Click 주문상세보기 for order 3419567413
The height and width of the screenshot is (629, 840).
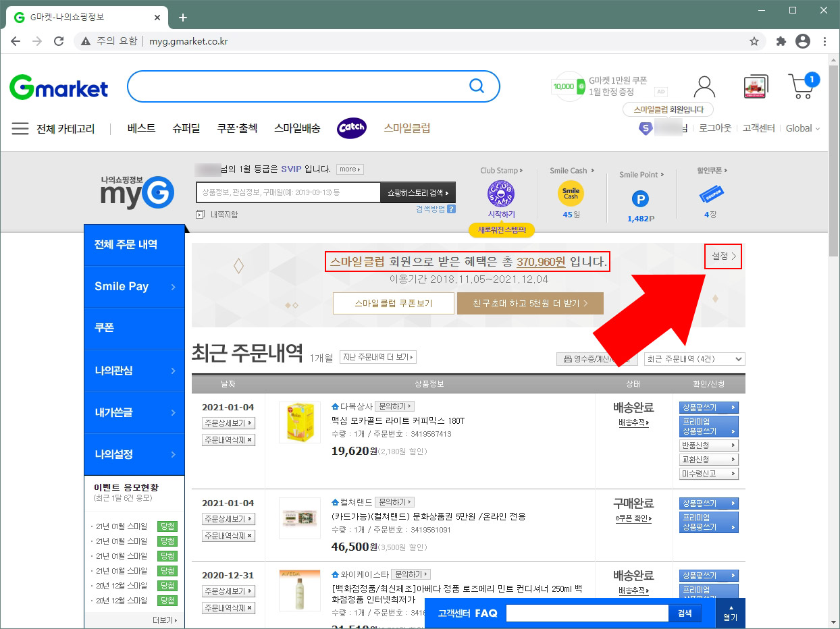pos(228,423)
